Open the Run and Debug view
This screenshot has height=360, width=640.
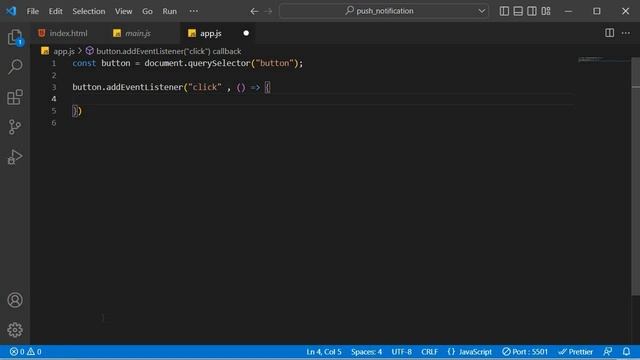tap(15, 157)
